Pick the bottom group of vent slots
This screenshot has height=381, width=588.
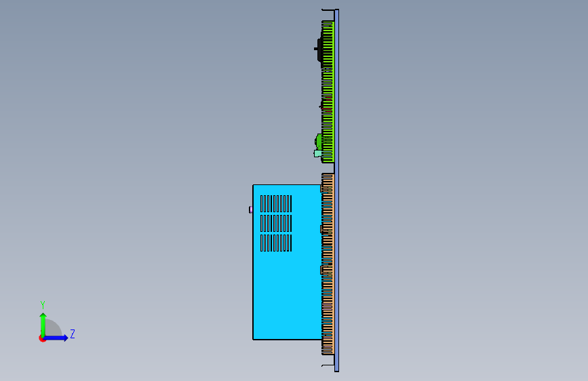pyautogui.click(x=276, y=243)
